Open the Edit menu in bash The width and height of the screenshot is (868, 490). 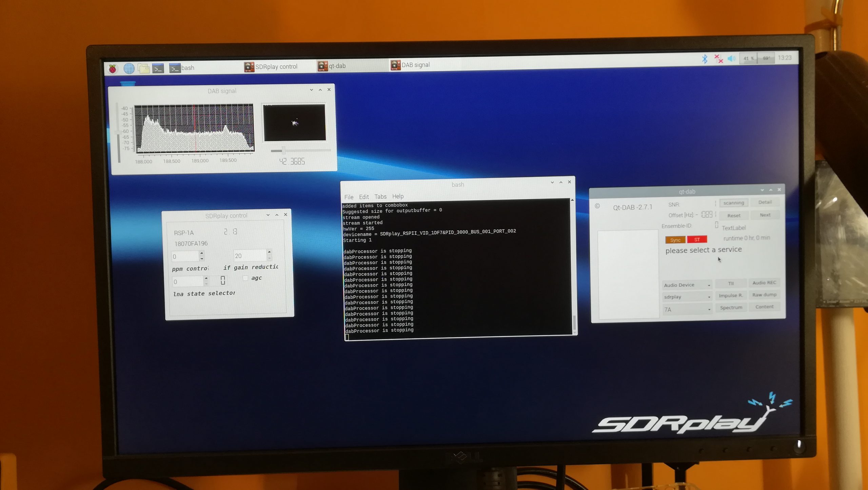[x=364, y=197]
